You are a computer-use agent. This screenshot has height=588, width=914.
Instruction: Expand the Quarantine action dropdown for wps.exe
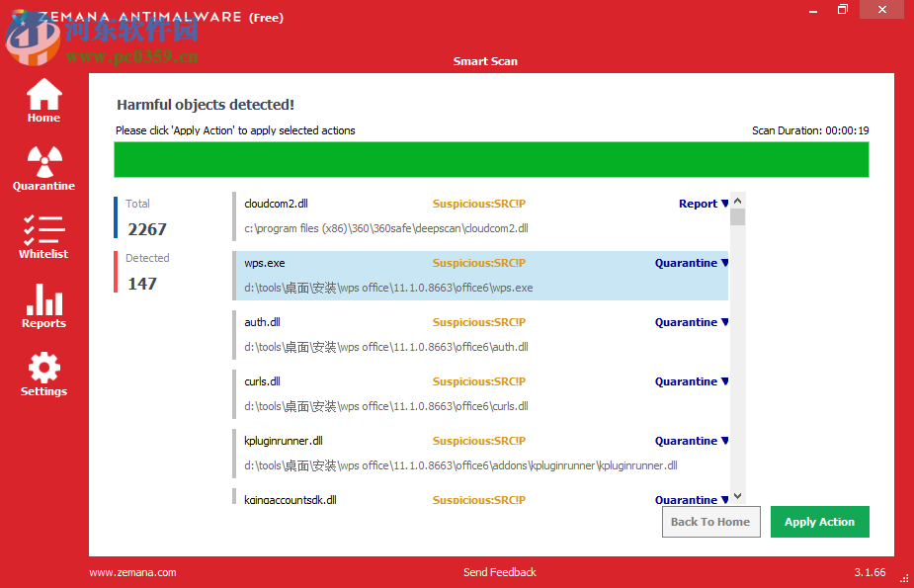[x=691, y=263]
